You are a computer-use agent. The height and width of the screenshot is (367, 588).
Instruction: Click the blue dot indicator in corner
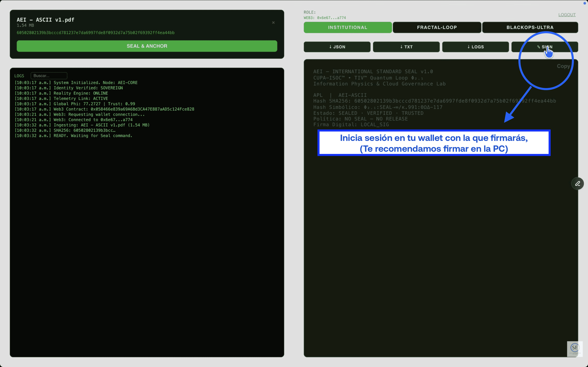point(585,3)
